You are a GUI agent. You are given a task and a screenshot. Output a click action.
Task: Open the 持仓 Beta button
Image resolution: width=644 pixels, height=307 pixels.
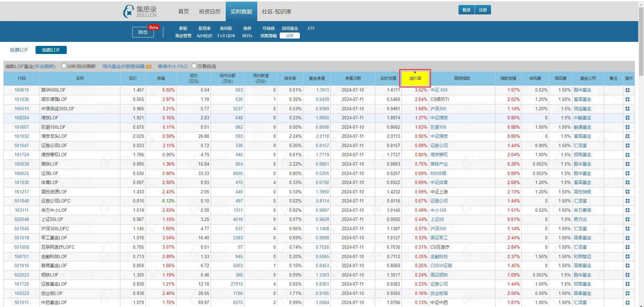point(143,32)
